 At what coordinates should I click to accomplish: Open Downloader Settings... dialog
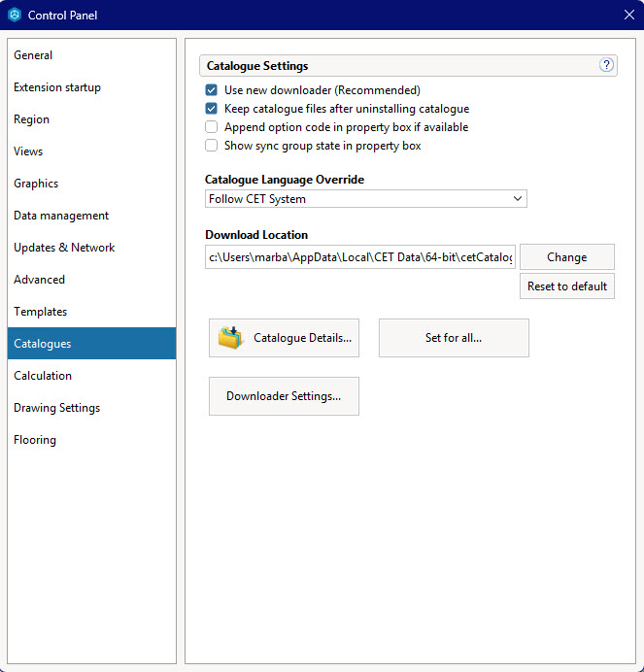click(x=284, y=396)
